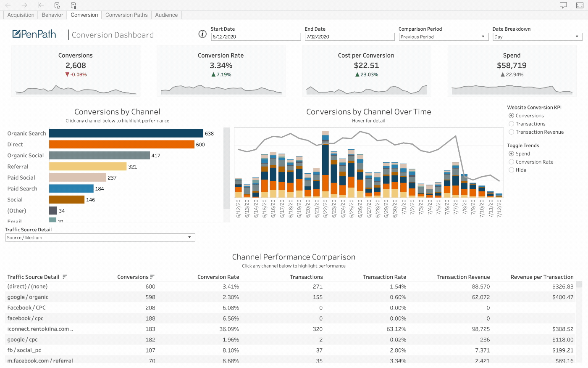Click the Revert to start icon

41,5
